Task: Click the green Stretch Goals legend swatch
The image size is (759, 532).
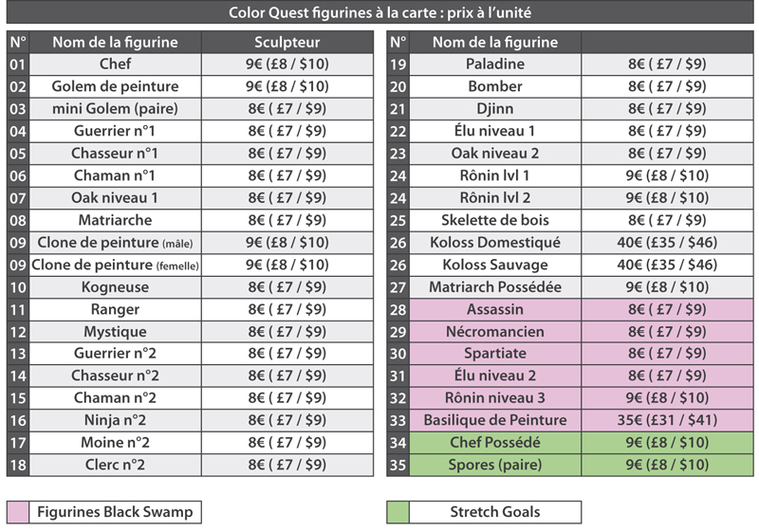Action: [x=398, y=512]
